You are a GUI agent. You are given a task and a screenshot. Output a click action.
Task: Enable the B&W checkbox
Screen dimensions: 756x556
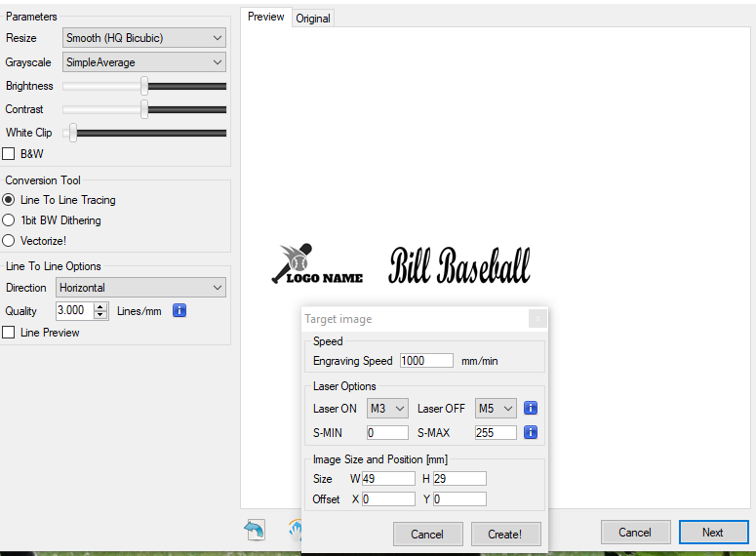9,154
